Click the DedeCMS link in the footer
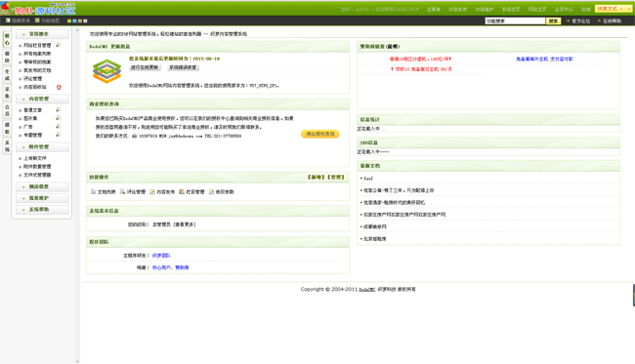 pyautogui.click(x=367, y=290)
